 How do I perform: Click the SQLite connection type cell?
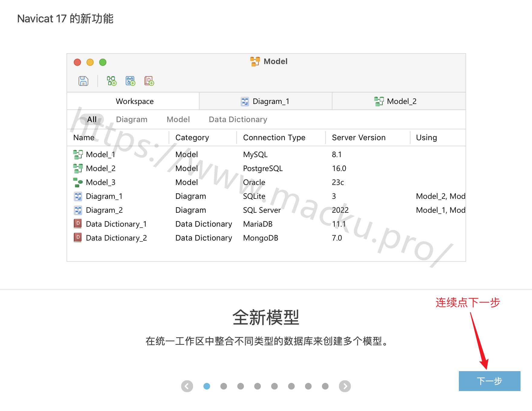coord(254,196)
